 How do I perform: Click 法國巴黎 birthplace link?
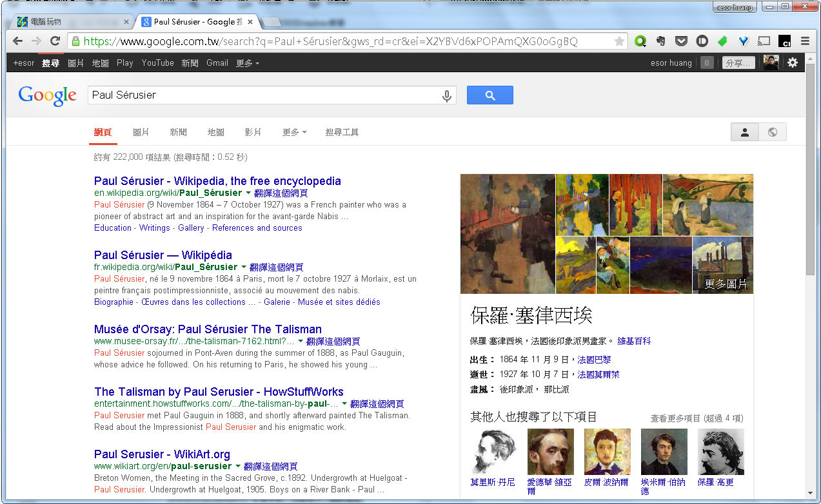[x=594, y=360]
